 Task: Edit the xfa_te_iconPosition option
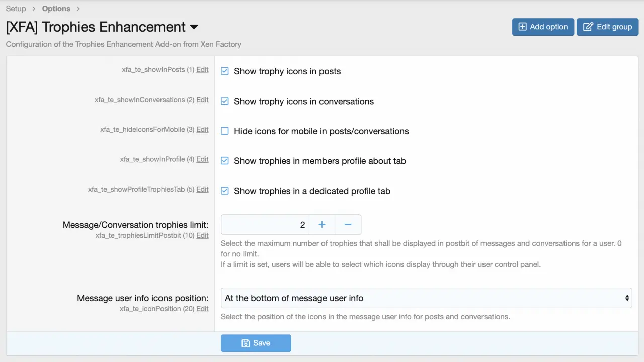click(x=202, y=309)
